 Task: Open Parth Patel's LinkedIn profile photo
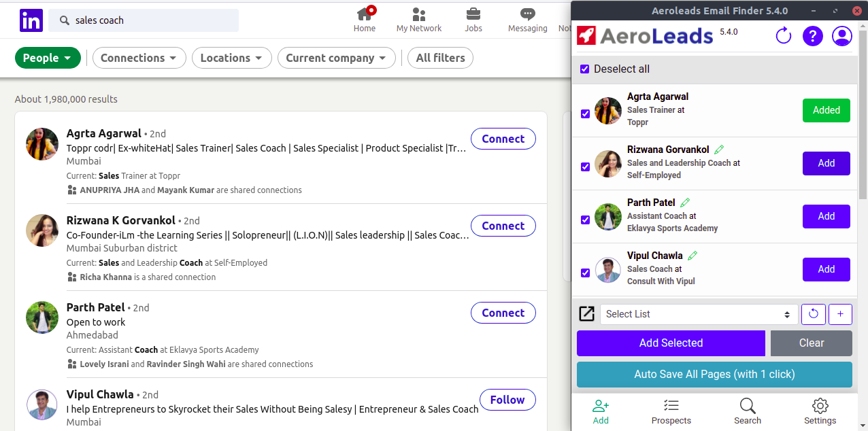(42, 317)
